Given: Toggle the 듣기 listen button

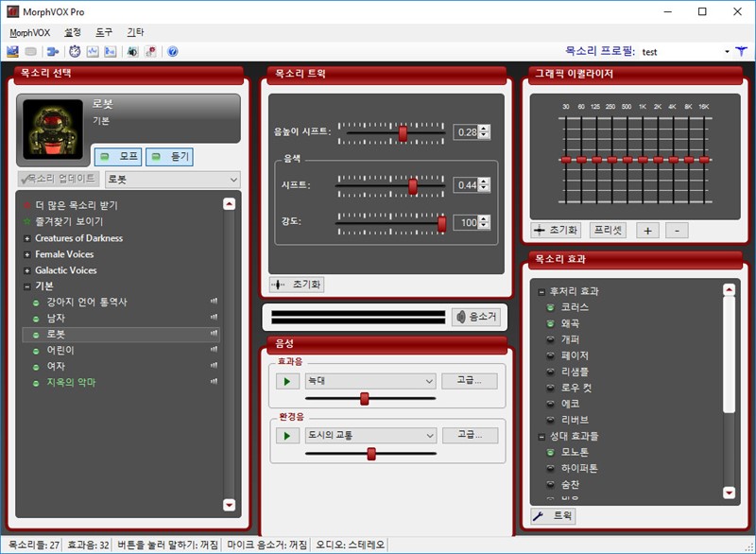Looking at the screenshot, I should click(x=169, y=156).
